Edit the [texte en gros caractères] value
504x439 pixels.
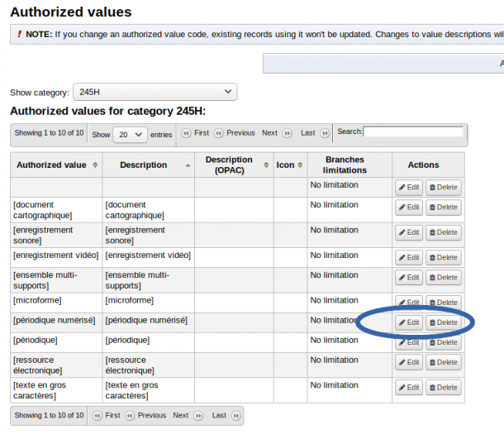(x=409, y=387)
